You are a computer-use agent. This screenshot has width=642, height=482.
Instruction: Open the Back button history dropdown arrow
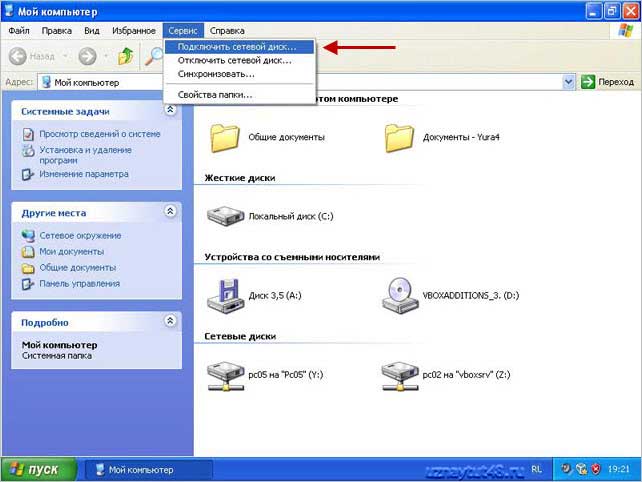pos(65,56)
